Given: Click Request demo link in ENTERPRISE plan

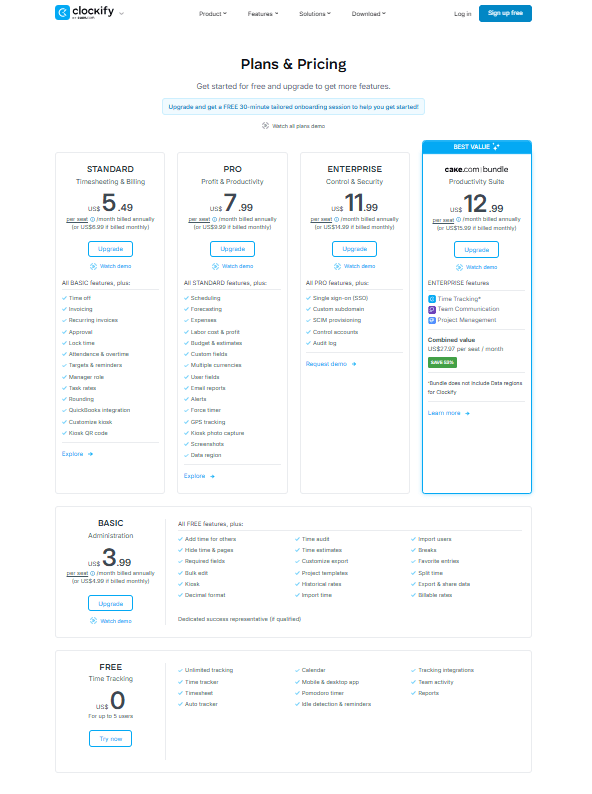Looking at the screenshot, I should tap(326, 364).
